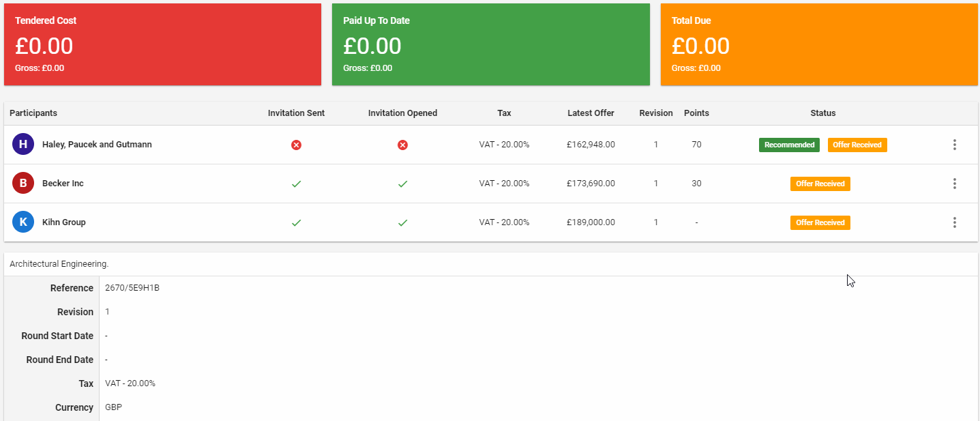The width and height of the screenshot is (980, 421).
Task: Select the Latest Offer column header
Action: pos(591,113)
